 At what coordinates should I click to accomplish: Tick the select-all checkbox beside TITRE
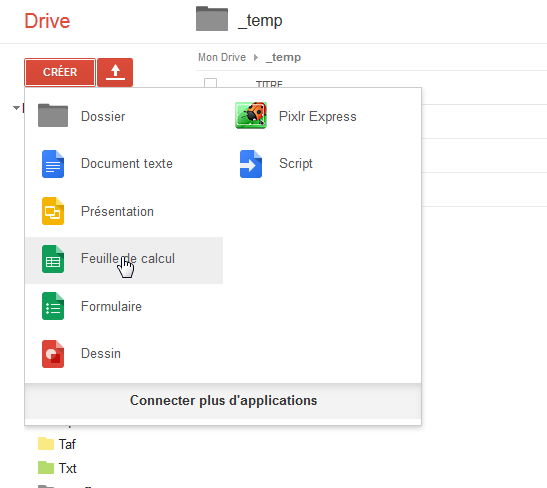[210, 83]
